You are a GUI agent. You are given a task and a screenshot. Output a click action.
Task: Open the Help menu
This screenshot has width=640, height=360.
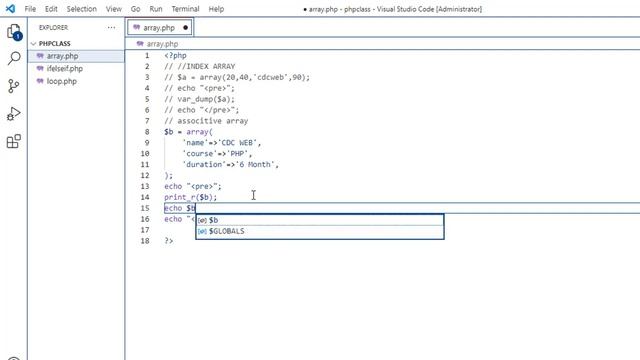pyautogui.click(x=216, y=9)
